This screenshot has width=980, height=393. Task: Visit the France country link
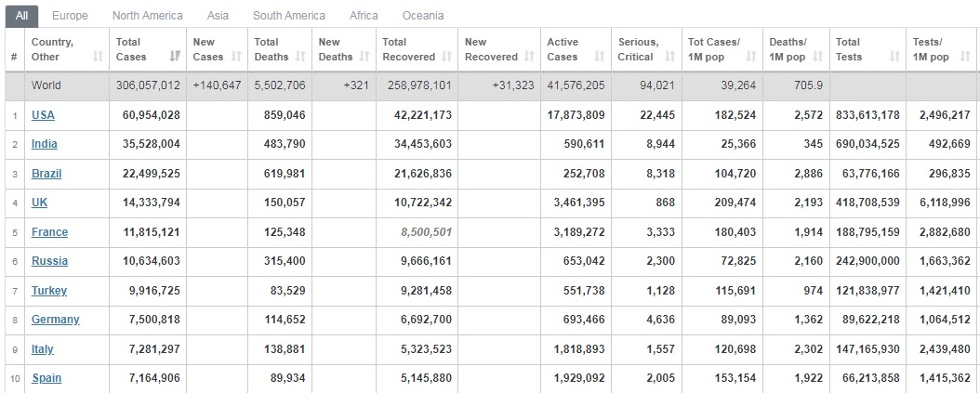(50, 231)
